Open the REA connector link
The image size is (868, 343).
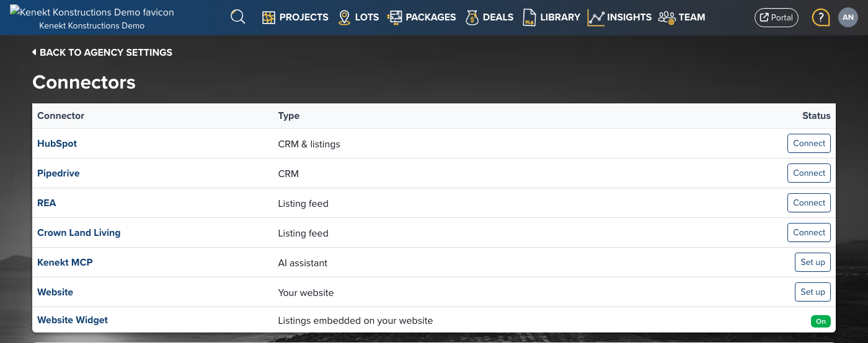tap(46, 203)
